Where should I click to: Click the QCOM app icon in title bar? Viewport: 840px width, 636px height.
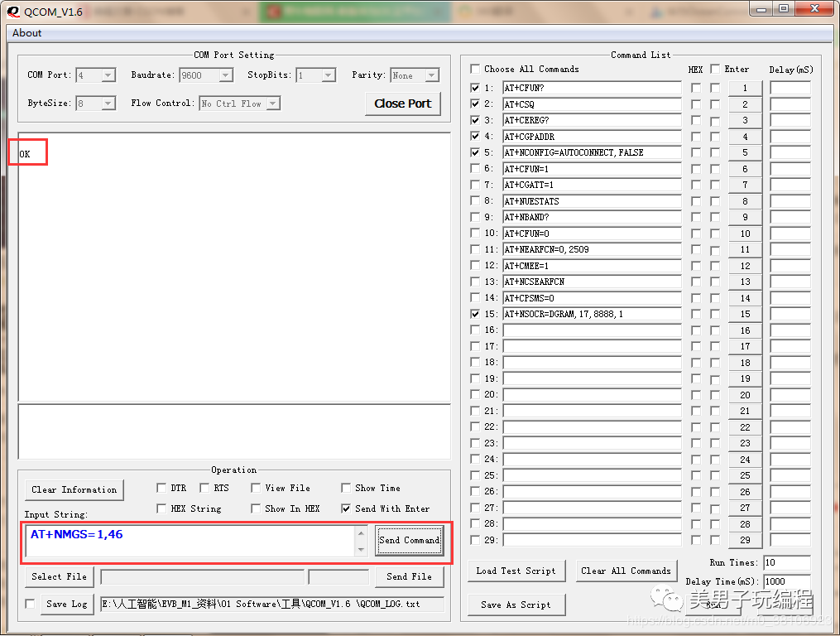[x=13, y=12]
